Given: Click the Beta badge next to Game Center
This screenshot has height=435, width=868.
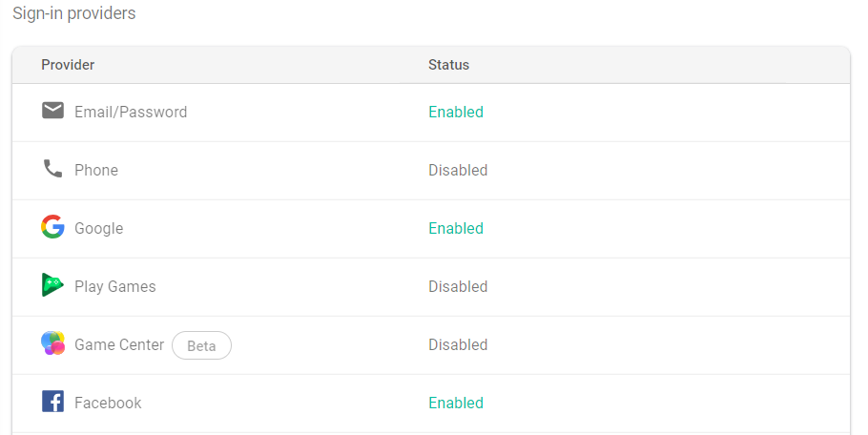Looking at the screenshot, I should pyautogui.click(x=201, y=345).
